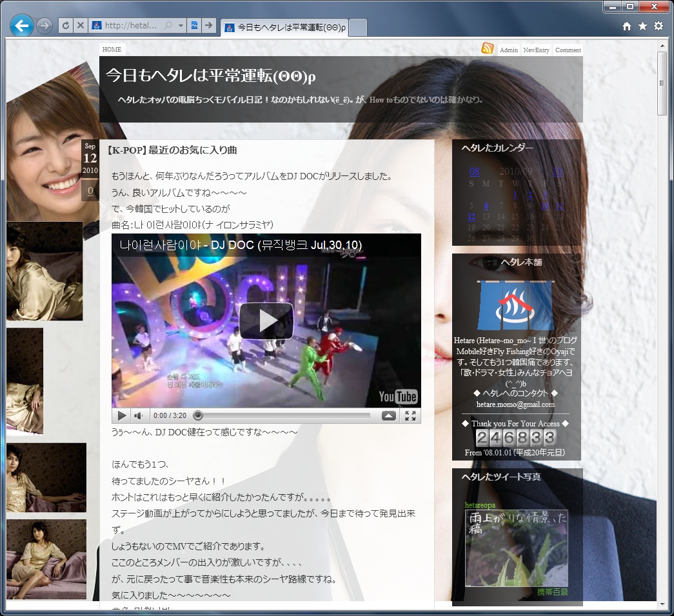Open the NewEntry link
The height and width of the screenshot is (616, 674).
tap(536, 50)
